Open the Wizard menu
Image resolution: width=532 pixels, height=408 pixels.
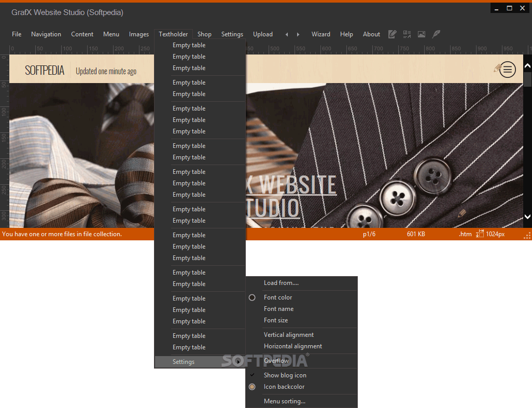pyautogui.click(x=321, y=34)
